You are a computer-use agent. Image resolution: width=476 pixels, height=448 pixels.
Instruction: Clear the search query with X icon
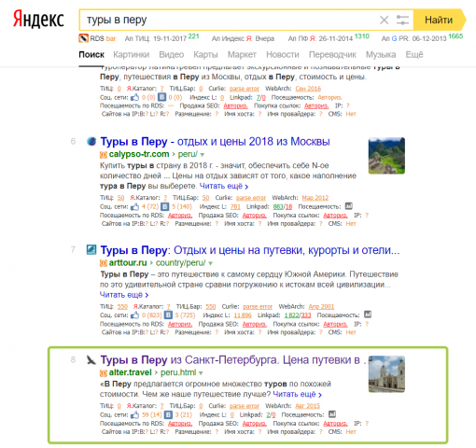(x=384, y=21)
